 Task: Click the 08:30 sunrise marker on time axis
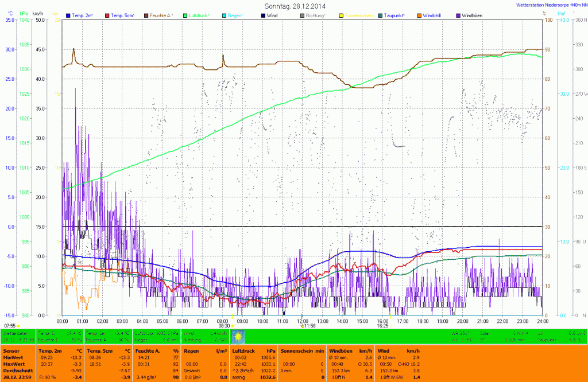coord(223,325)
